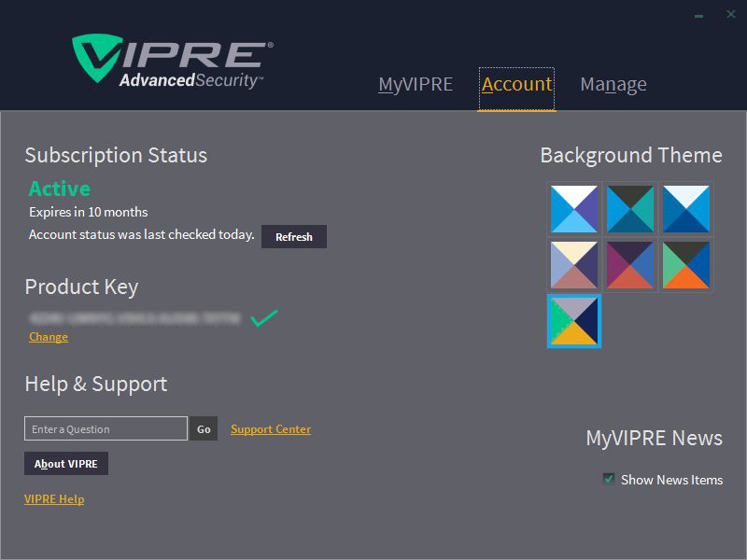Click the VIPRE Advanced Security logo

click(x=173, y=62)
